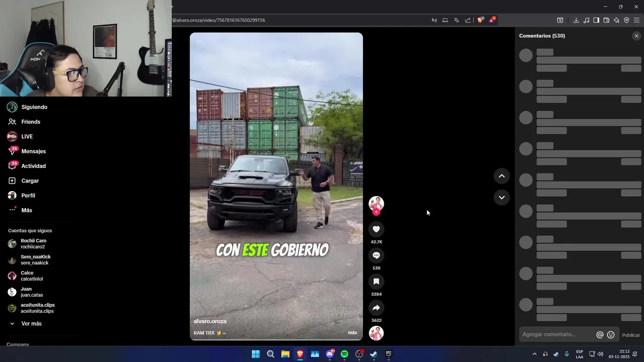
Task: Click the Publicar button
Action: 631,335
